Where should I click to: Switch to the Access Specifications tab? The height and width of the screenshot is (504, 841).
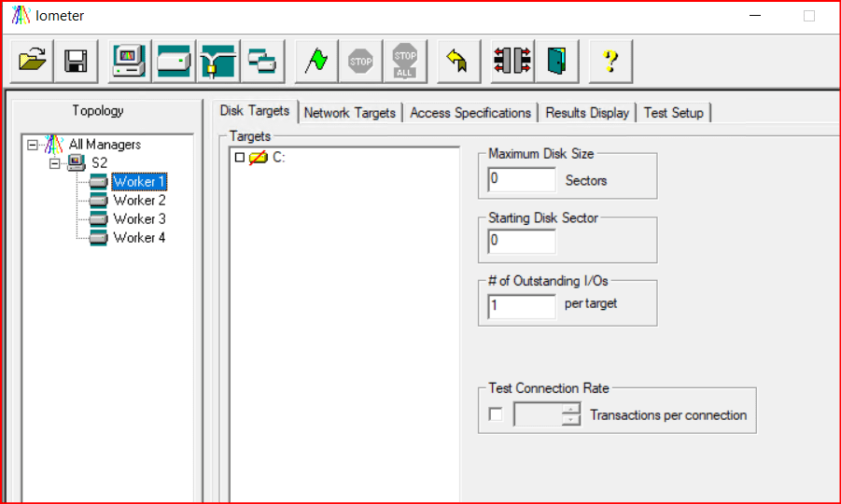[470, 113]
